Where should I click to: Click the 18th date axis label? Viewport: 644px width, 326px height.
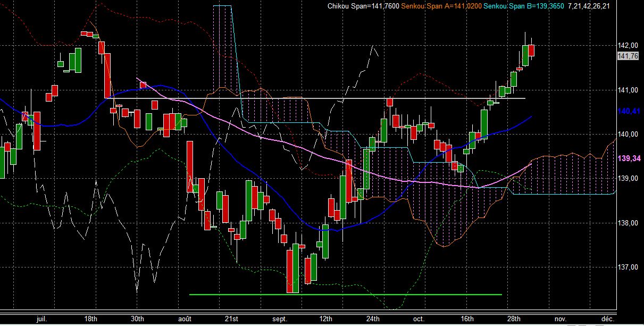coord(91,319)
